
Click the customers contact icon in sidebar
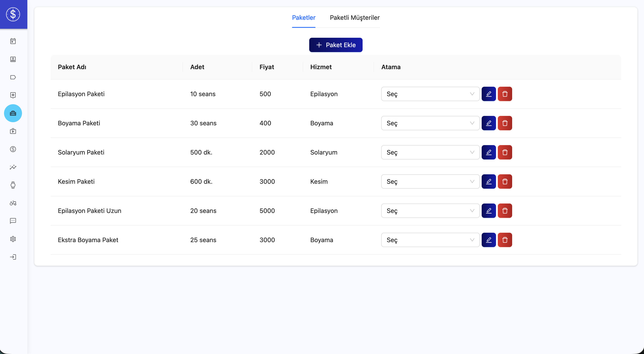(x=13, y=59)
